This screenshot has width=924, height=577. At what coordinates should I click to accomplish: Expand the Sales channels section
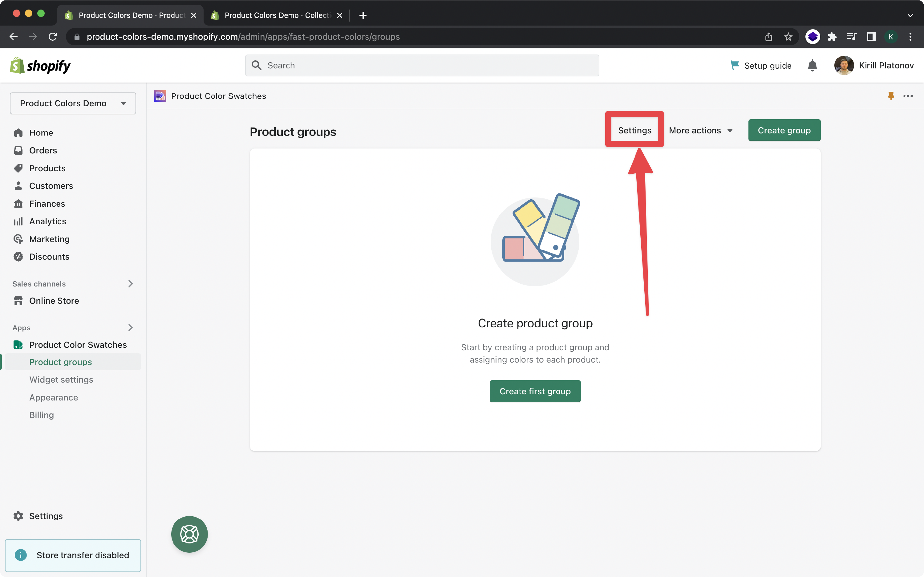coord(130,283)
